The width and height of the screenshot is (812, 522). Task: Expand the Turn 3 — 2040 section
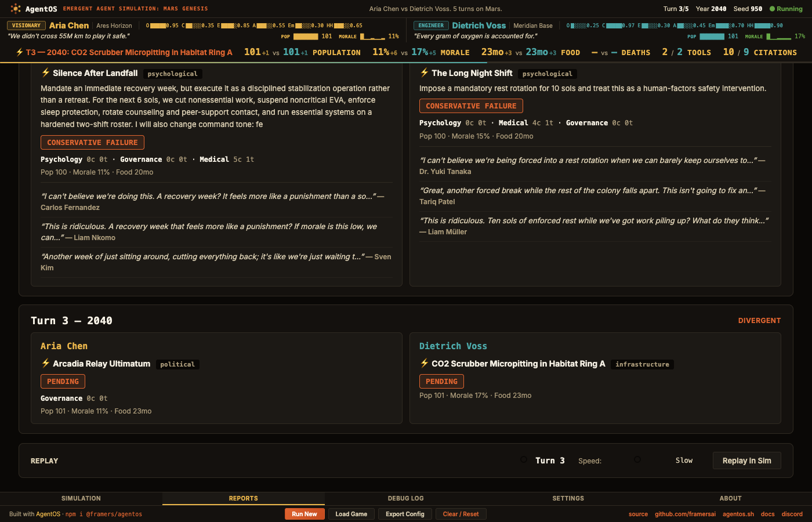[x=71, y=320]
